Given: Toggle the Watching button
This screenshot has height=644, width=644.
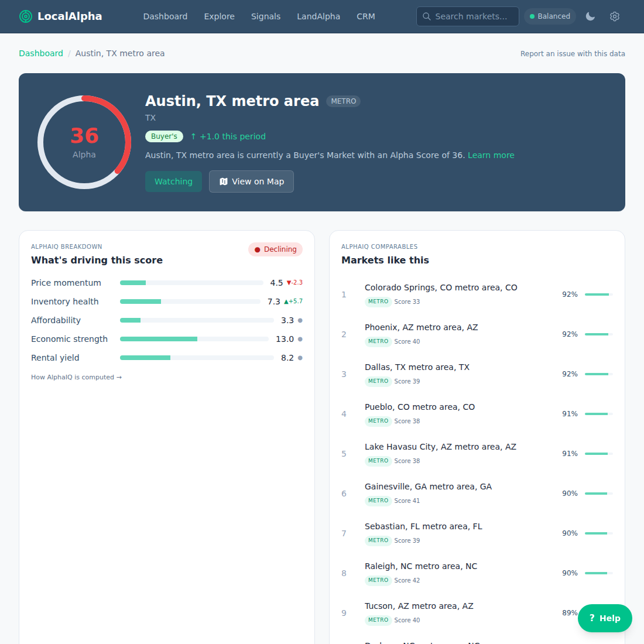Looking at the screenshot, I should click(173, 181).
